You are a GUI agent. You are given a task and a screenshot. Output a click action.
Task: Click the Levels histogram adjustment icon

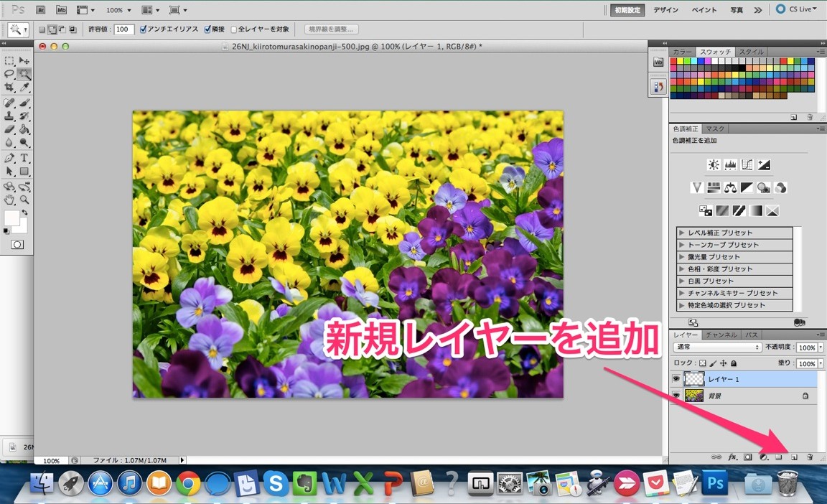coord(730,164)
